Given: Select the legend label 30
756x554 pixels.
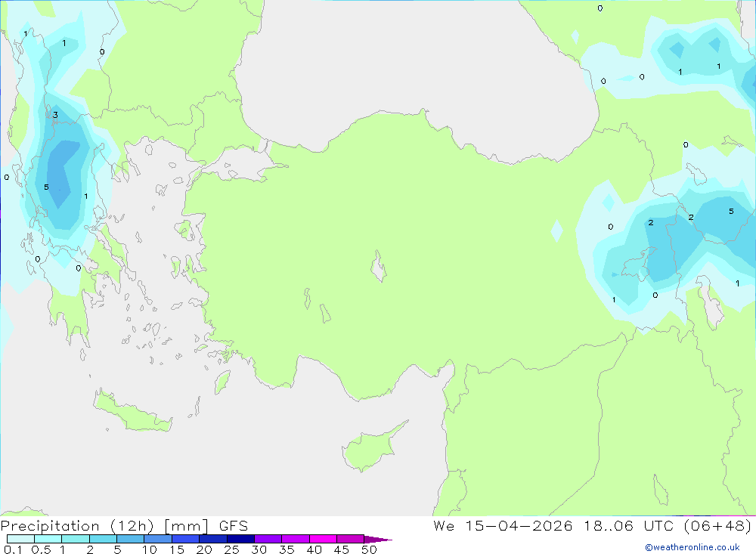Looking at the screenshot, I should coord(259,549).
